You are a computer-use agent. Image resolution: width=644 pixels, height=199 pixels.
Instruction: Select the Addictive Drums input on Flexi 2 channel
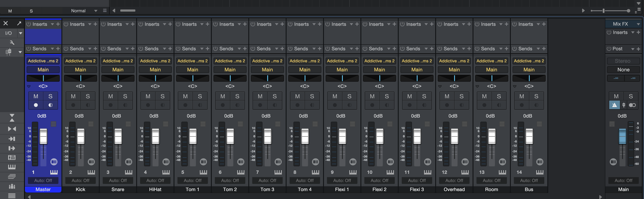coord(380,61)
